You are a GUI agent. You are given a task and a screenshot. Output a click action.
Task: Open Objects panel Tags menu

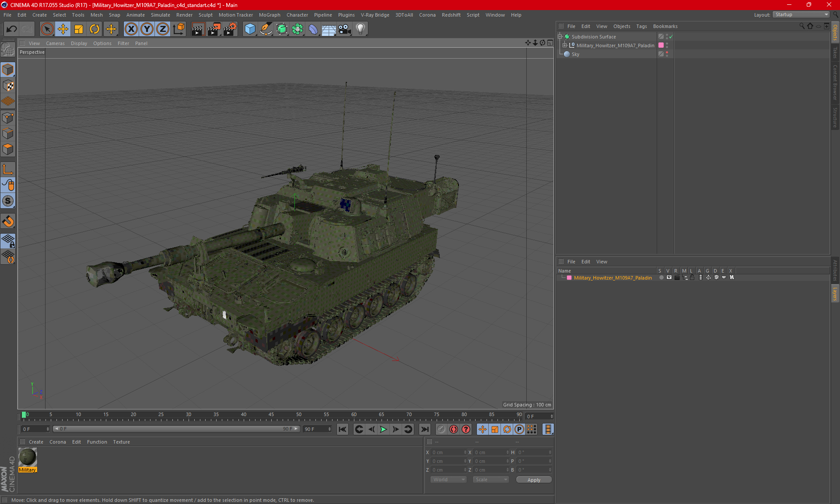click(x=641, y=26)
